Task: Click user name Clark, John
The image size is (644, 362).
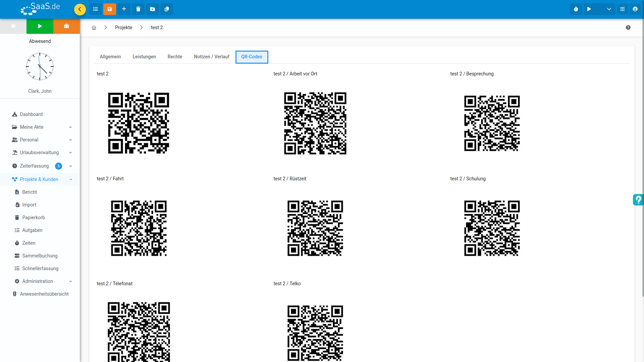Action: click(40, 91)
